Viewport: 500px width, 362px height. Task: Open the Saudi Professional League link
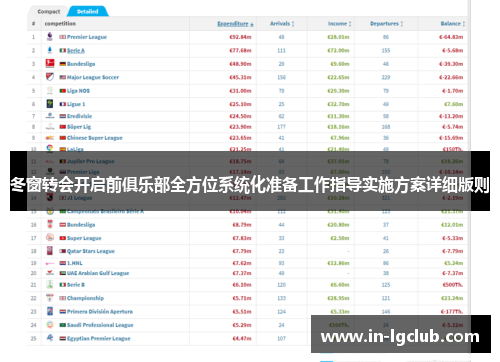(100, 325)
